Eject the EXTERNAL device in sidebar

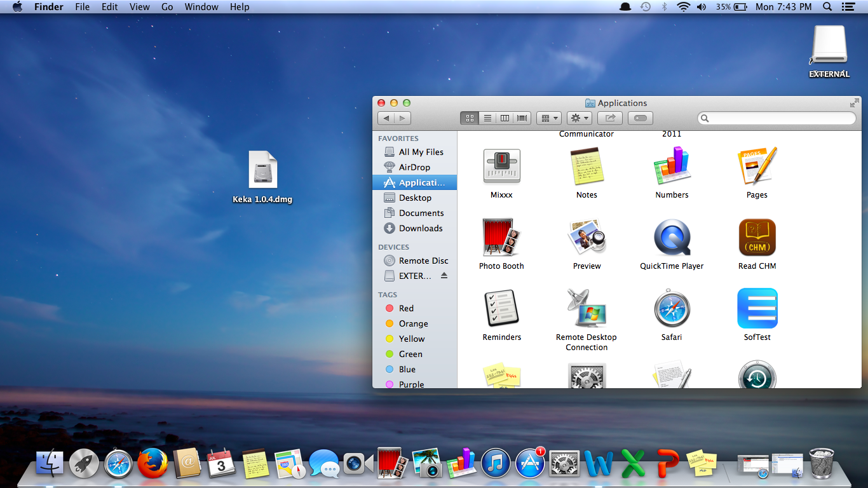444,276
